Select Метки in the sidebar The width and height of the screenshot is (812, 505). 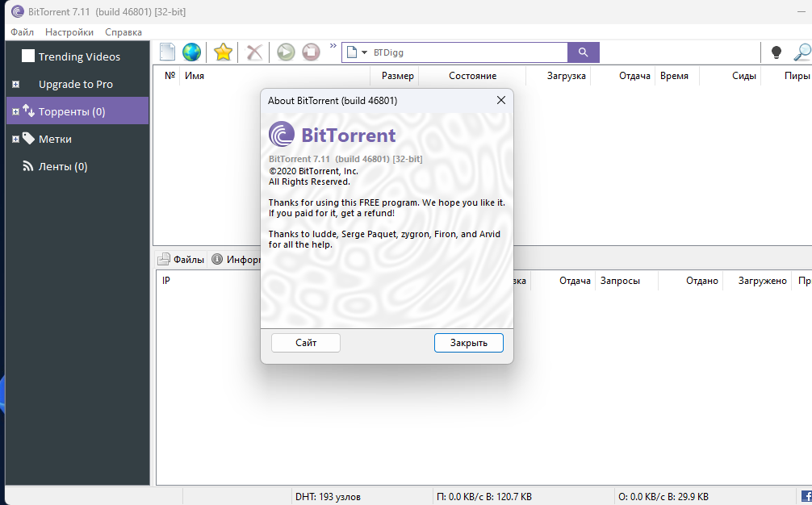click(55, 139)
